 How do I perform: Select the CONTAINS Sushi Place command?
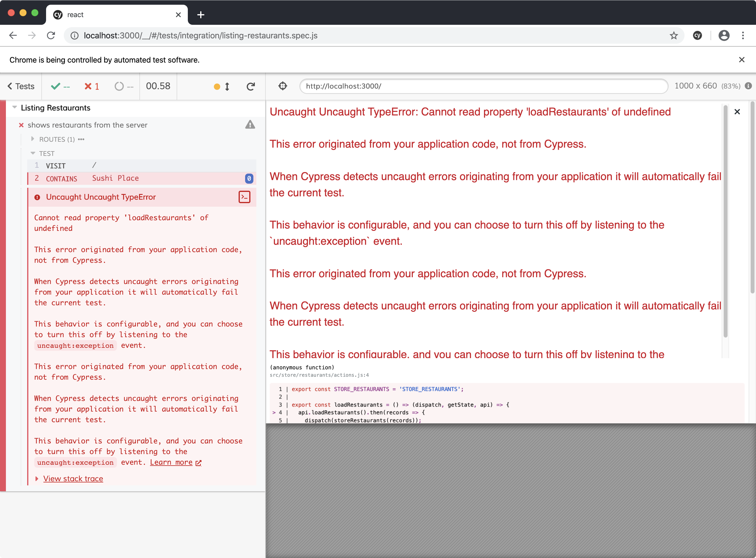point(141,178)
